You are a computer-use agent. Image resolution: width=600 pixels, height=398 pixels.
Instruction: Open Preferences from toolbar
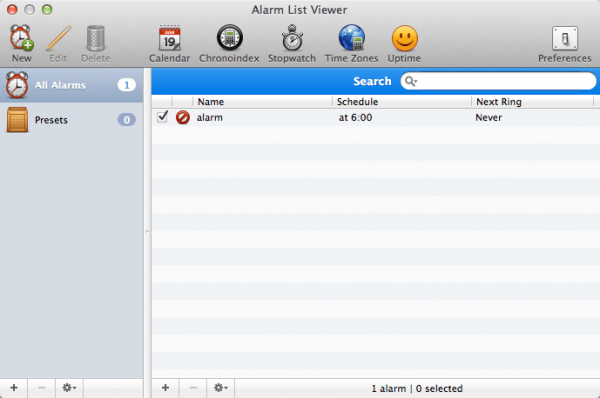565,43
